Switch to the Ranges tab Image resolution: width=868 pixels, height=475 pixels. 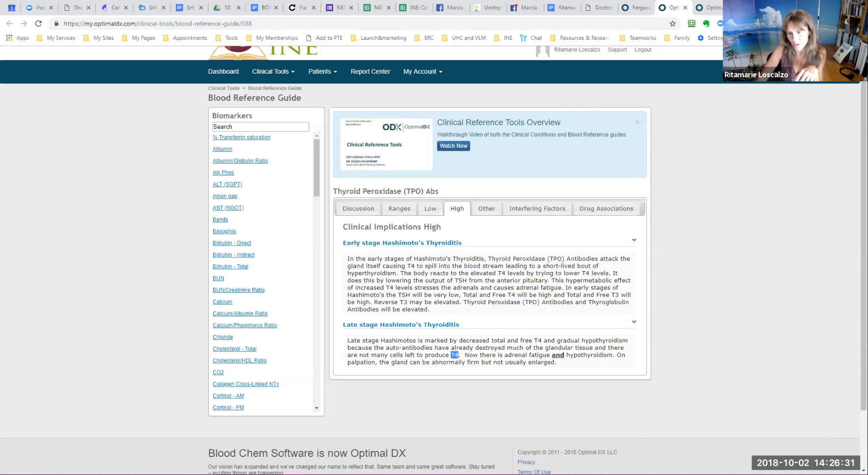click(x=399, y=209)
